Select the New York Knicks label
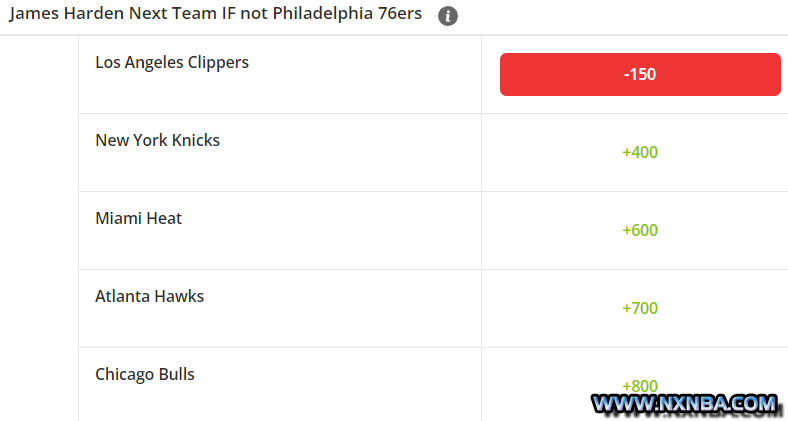 (157, 140)
